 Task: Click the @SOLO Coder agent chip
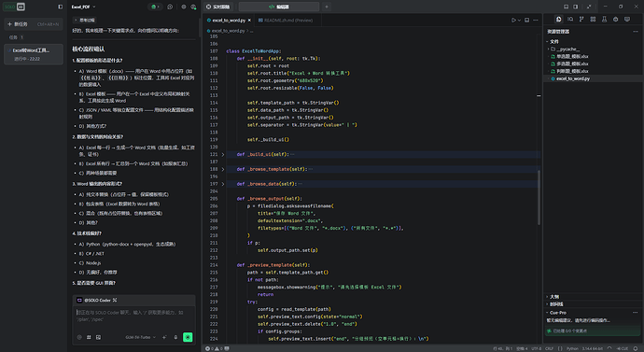pyautogui.click(x=97, y=301)
